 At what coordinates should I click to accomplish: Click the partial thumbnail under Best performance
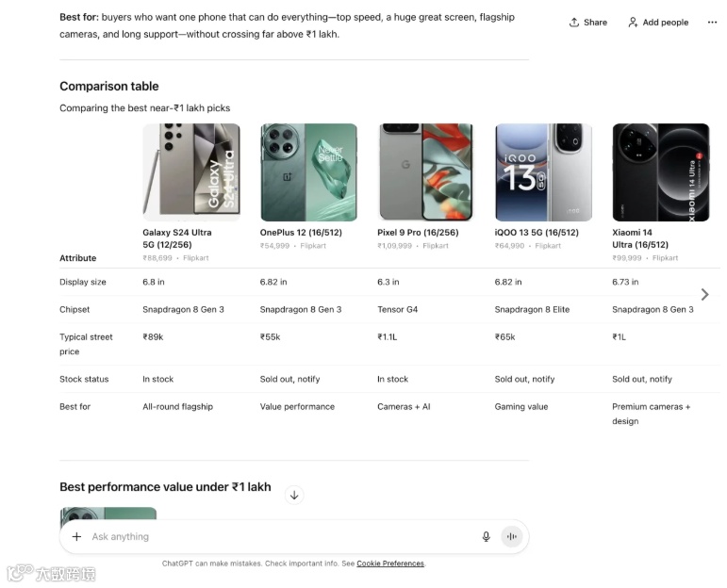(x=108, y=514)
